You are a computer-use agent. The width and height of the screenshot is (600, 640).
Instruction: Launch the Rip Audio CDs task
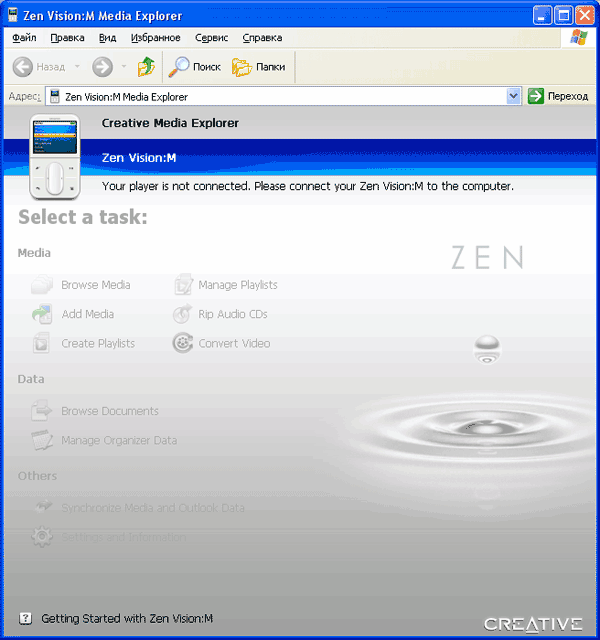(233, 314)
